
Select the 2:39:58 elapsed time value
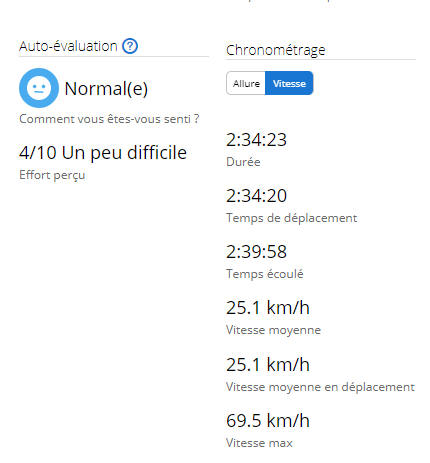256,252
